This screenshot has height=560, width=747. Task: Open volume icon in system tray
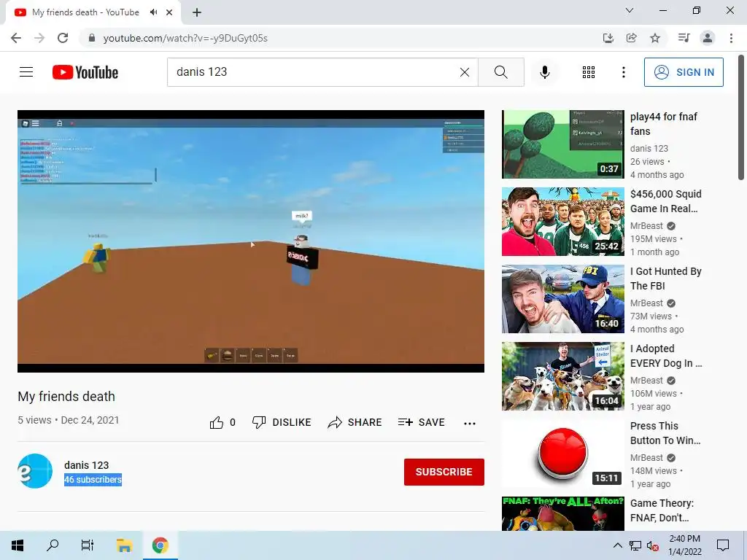[652, 545]
